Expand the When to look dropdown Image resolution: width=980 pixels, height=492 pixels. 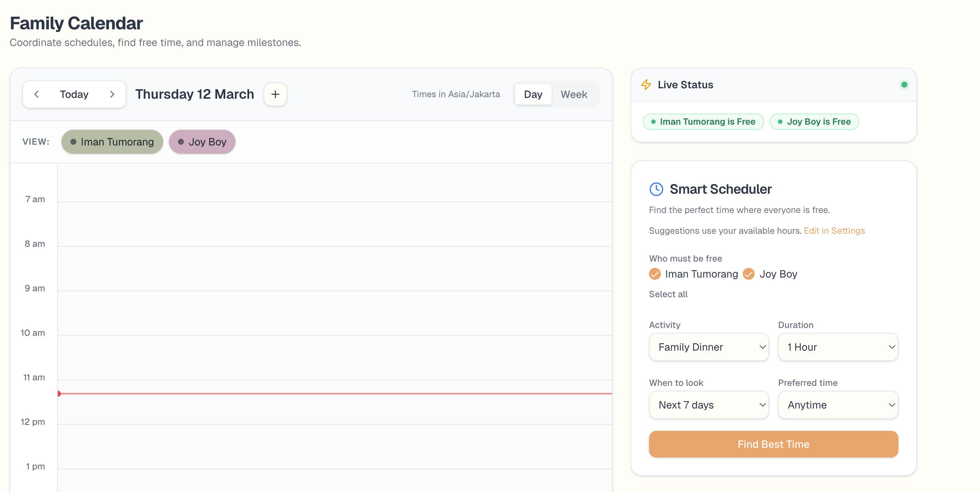[x=708, y=405]
